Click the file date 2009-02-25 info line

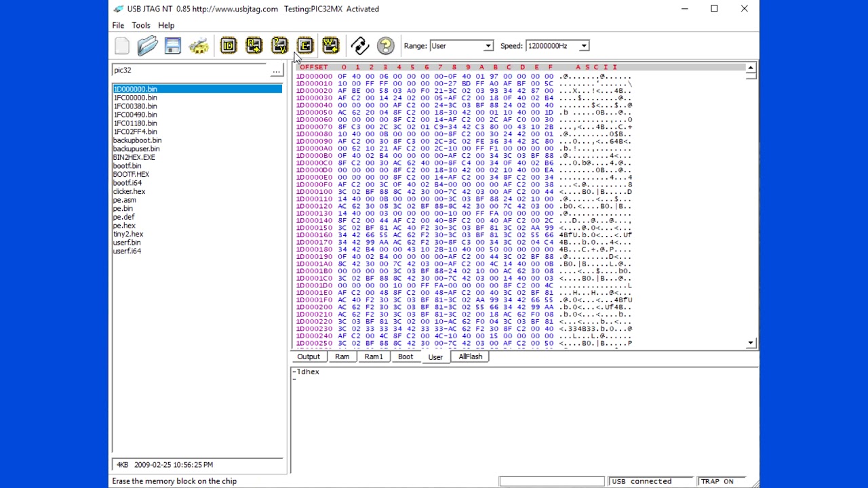click(x=197, y=465)
